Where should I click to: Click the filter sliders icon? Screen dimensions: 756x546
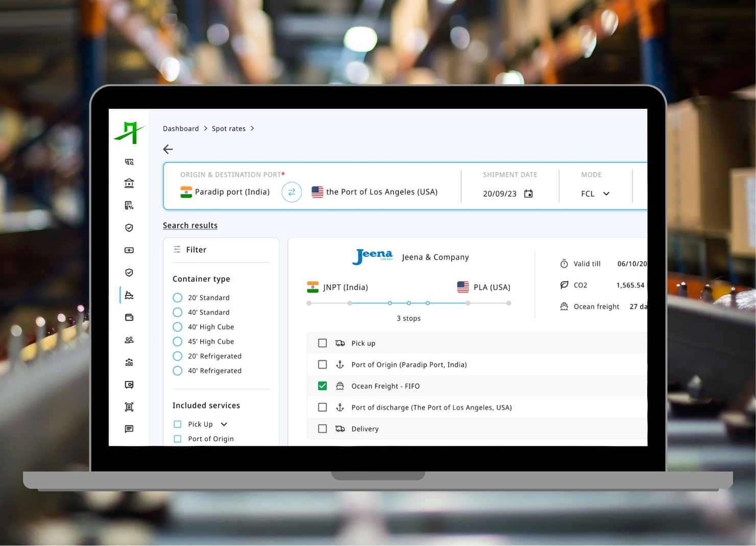pos(177,249)
